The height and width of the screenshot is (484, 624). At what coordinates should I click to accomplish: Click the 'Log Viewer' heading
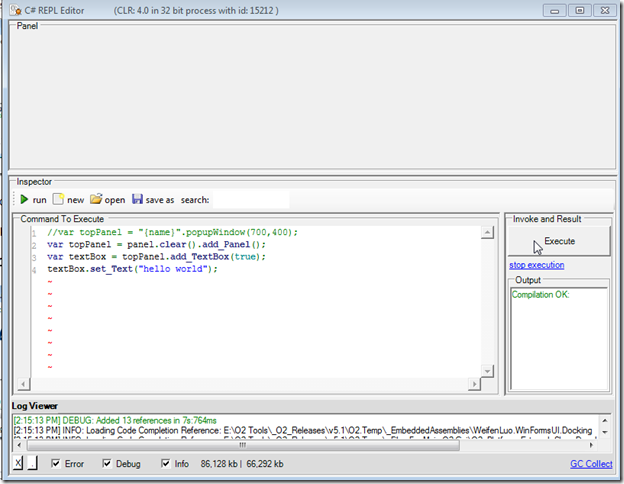(x=35, y=406)
